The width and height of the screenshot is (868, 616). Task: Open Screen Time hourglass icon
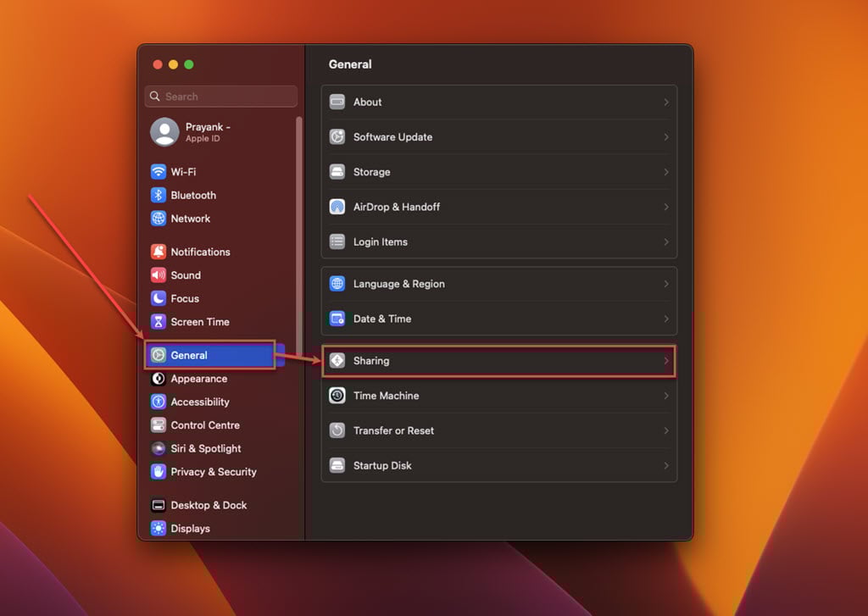pyautogui.click(x=159, y=321)
